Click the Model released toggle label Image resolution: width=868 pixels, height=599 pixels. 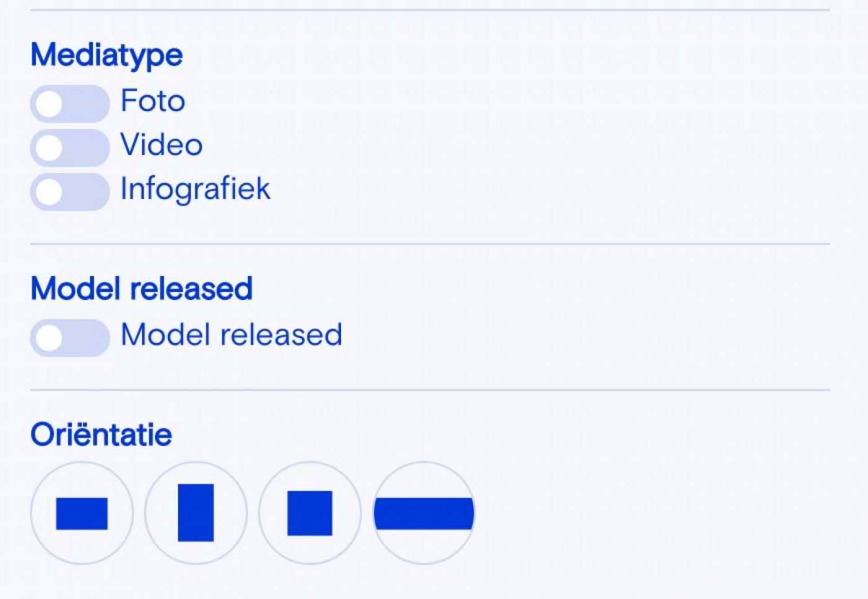pos(231,335)
